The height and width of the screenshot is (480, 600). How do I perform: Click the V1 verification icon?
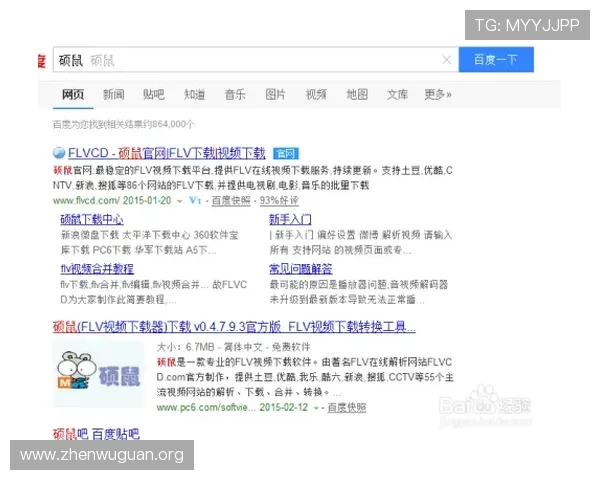point(195,200)
